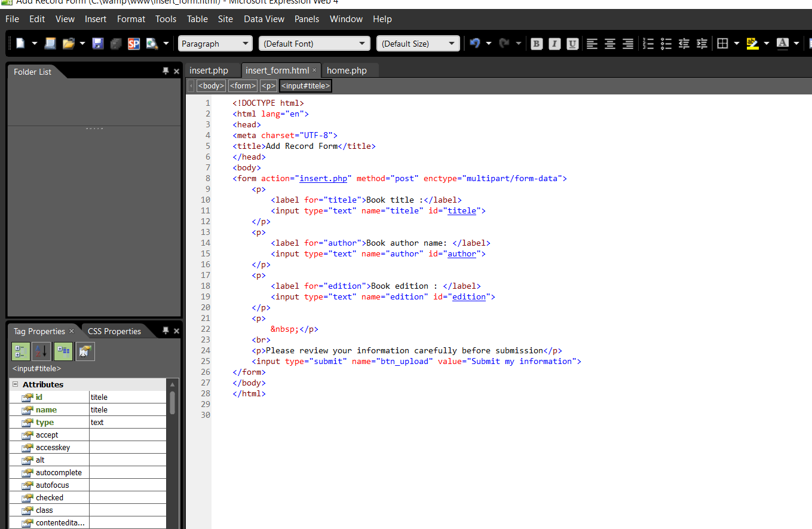Click the Decrease Indent icon
The width and height of the screenshot is (812, 529).
tap(684, 44)
